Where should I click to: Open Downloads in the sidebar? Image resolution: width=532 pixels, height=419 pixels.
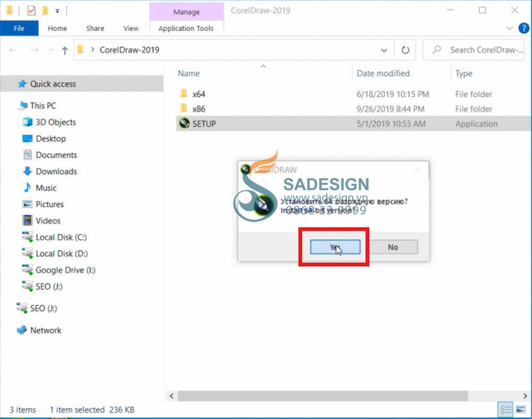point(56,172)
